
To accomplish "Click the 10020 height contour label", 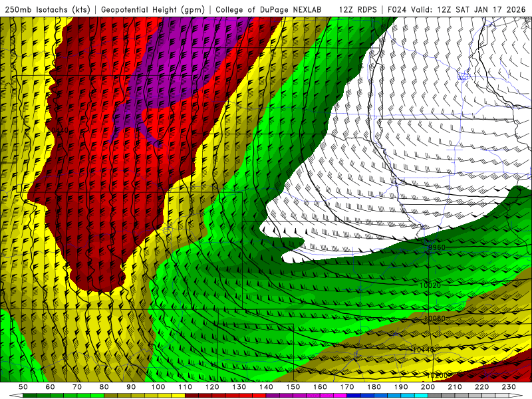I will [x=430, y=285].
